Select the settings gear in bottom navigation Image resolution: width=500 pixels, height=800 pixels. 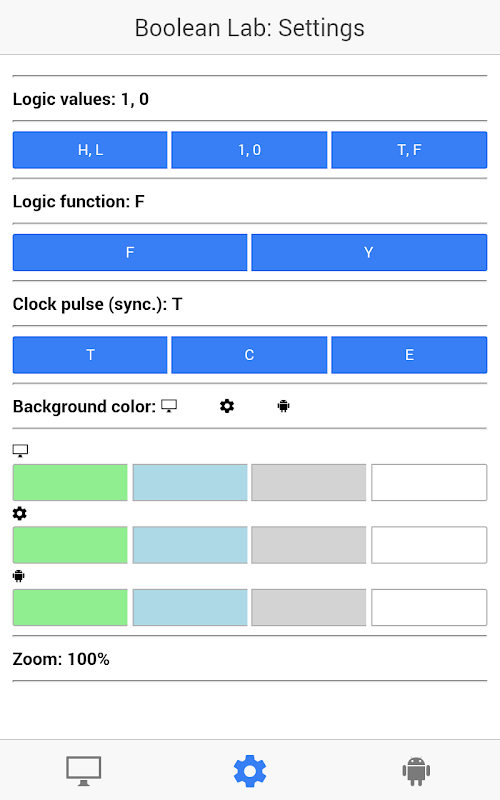pos(250,770)
